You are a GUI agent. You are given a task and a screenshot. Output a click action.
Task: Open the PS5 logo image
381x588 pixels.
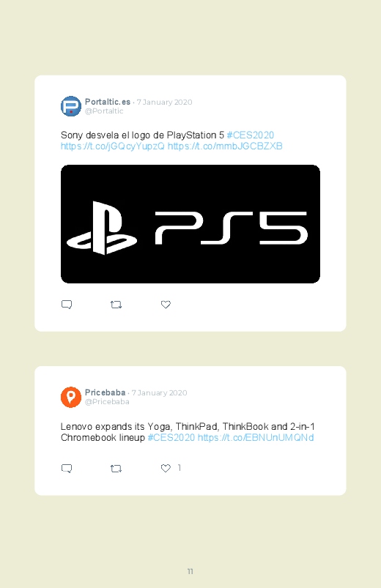pyautogui.click(x=190, y=224)
